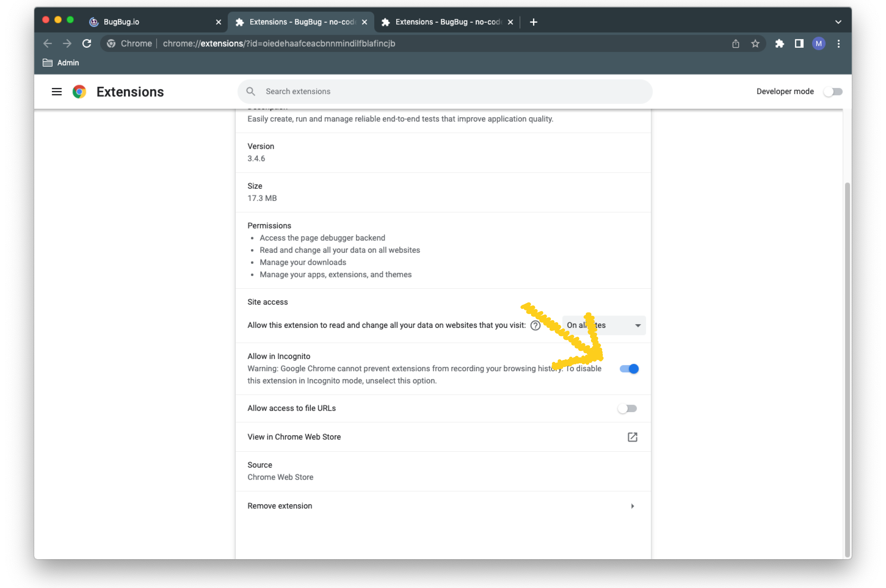Click the search magnifier icon
Screen dimensions: 886x588
(x=251, y=91)
